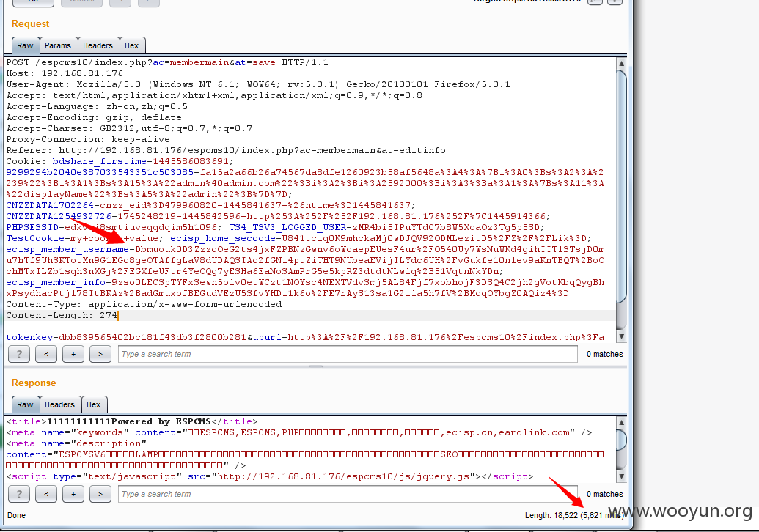Click the title tag line in response
This screenshot has height=532, width=759.
[x=132, y=422]
